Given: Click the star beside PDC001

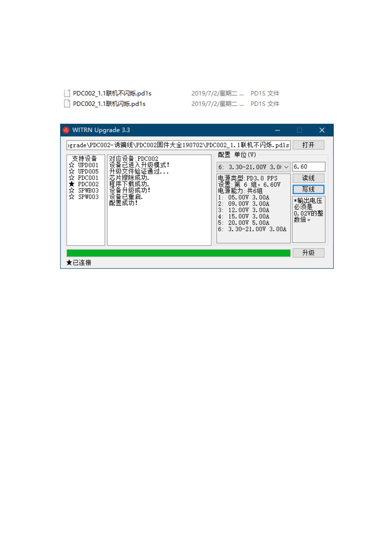Looking at the screenshot, I should pyautogui.click(x=72, y=178).
